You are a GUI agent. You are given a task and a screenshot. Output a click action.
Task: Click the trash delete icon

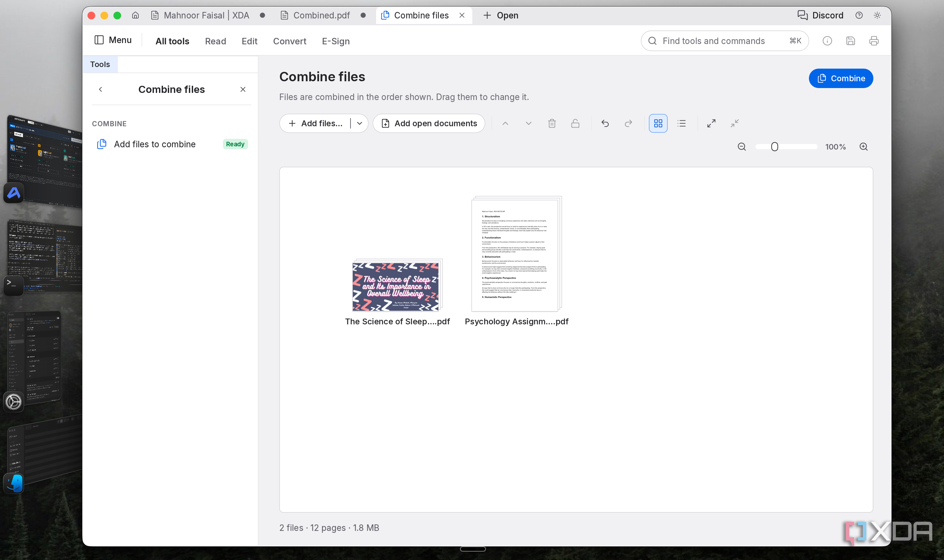click(x=552, y=123)
